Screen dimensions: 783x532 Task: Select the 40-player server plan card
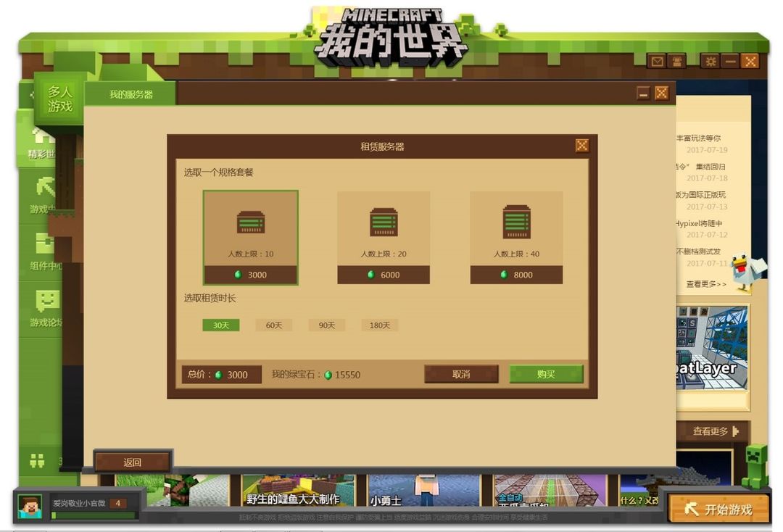[516, 238]
